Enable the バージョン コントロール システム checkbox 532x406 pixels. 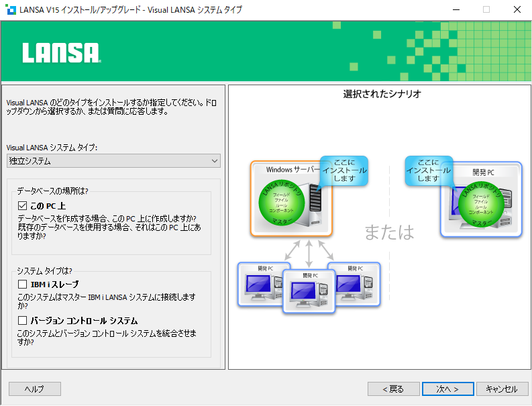coord(22,320)
